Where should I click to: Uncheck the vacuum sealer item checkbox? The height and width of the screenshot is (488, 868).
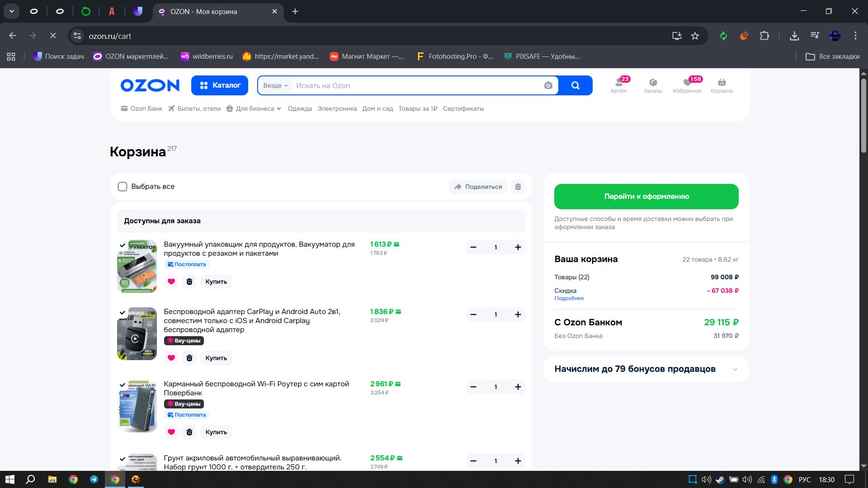click(122, 245)
